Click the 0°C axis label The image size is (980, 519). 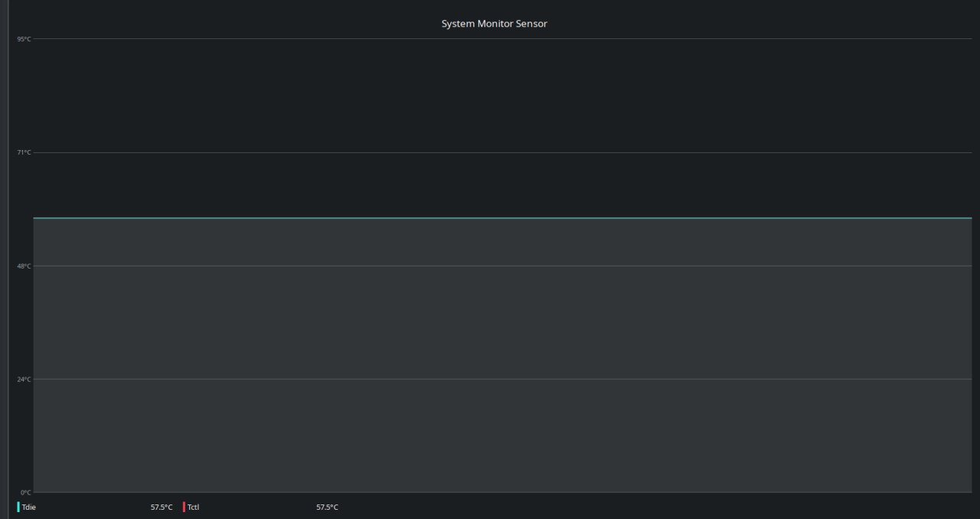pos(25,492)
